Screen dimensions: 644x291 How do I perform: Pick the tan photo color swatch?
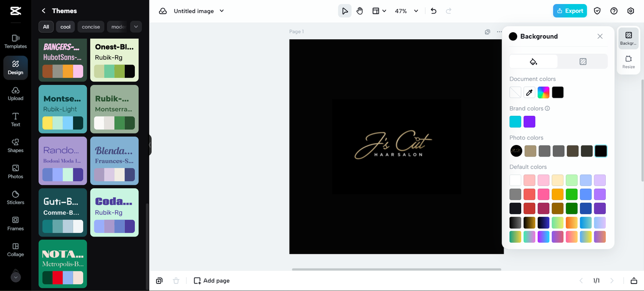pos(530,151)
